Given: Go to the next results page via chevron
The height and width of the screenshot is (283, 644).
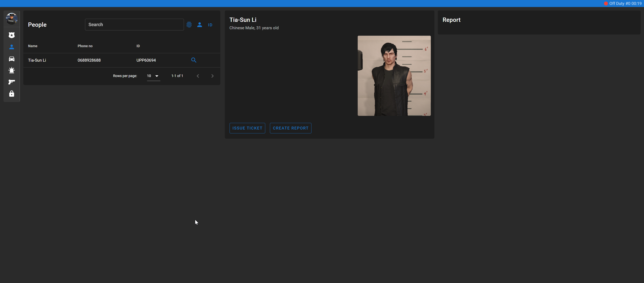Looking at the screenshot, I should point(212,76).
